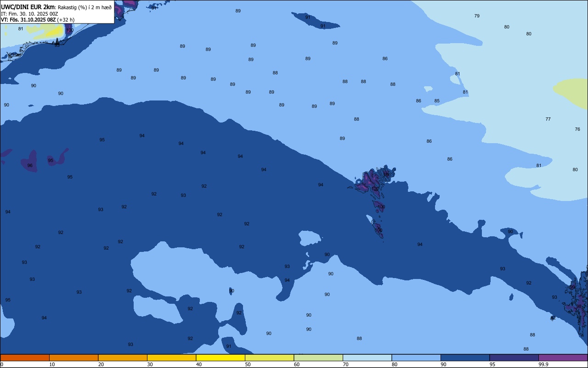
Task: Click the humidity value 76 on the map
Action: pos(577,129)
